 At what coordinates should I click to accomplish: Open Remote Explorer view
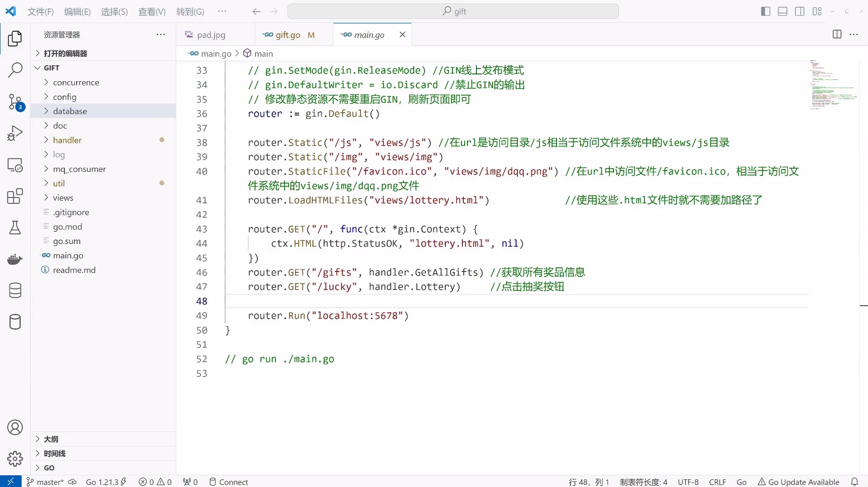coord(15,165)
